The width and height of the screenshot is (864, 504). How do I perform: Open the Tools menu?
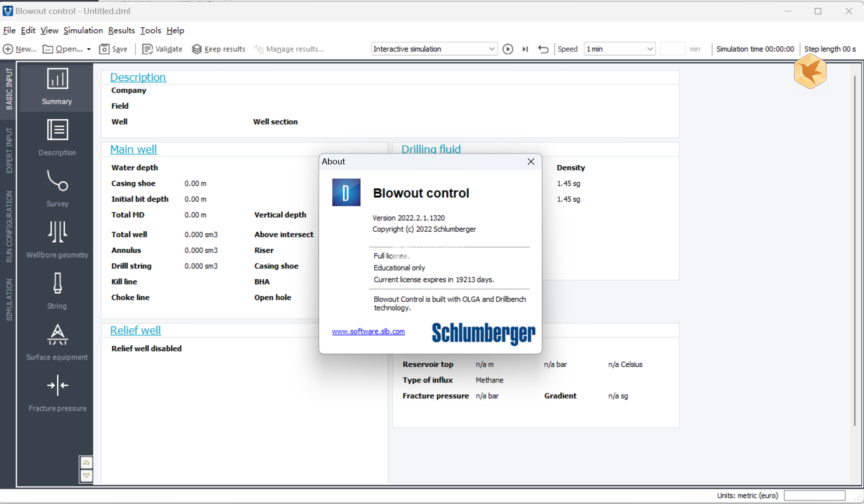click(x=150, y=30)
